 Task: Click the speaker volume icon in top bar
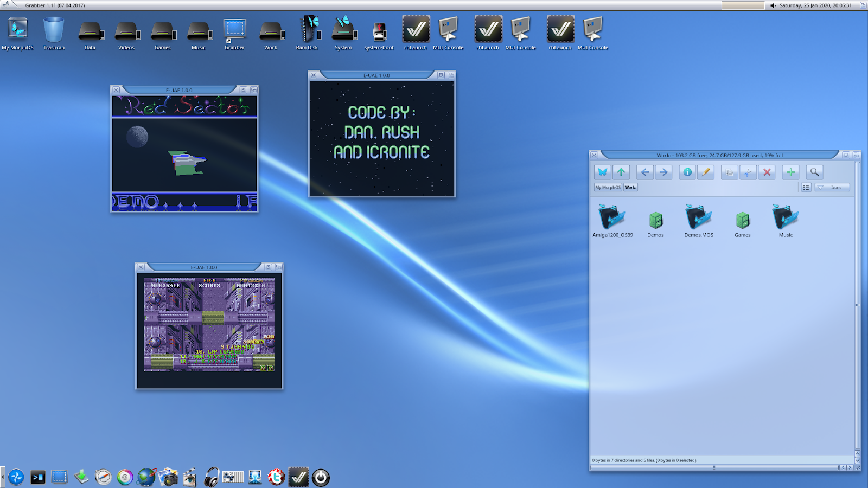(773, 5)
